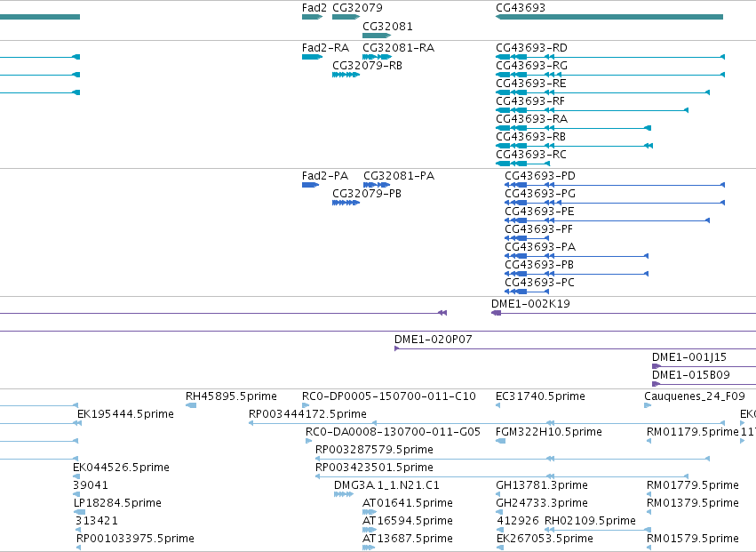The height and width of the screenshot is (552, 756).
Task: Select the Fad2 gene label
Action: [314, 8]
